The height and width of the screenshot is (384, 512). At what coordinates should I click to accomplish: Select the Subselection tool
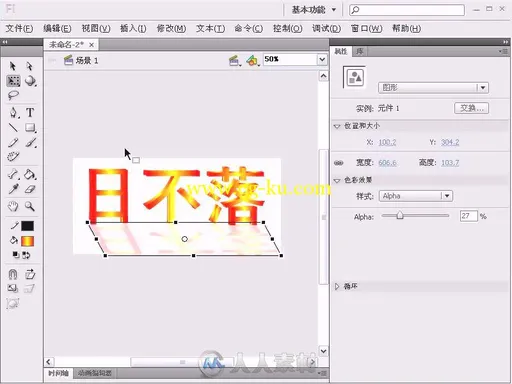click(30, 66)
